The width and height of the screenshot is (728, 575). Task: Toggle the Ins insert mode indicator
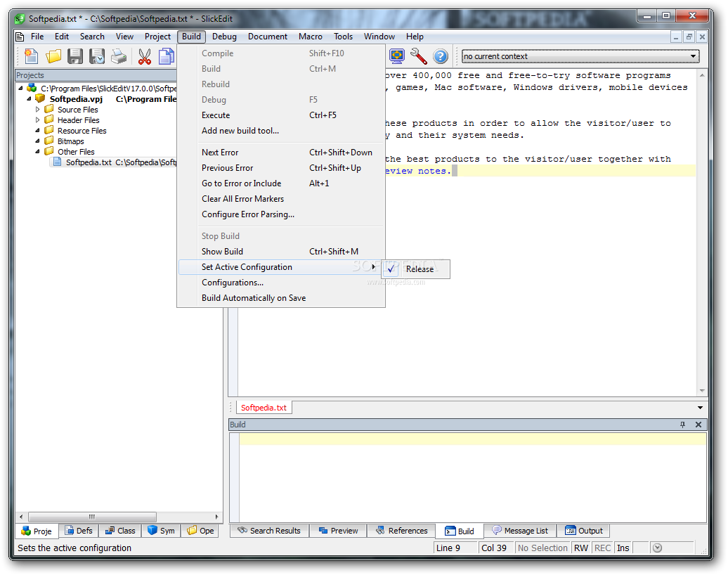pyautogui.click(x=623, y=548)
